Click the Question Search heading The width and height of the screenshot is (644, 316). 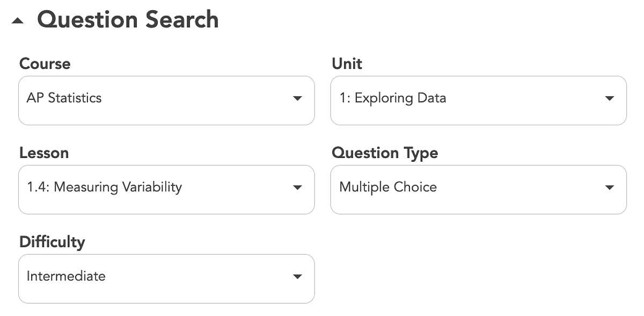128,20
